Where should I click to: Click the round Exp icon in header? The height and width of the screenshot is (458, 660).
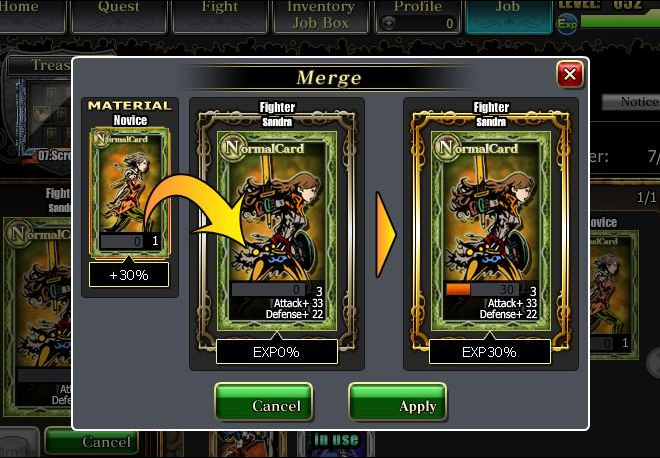click(x=567, y=24)
